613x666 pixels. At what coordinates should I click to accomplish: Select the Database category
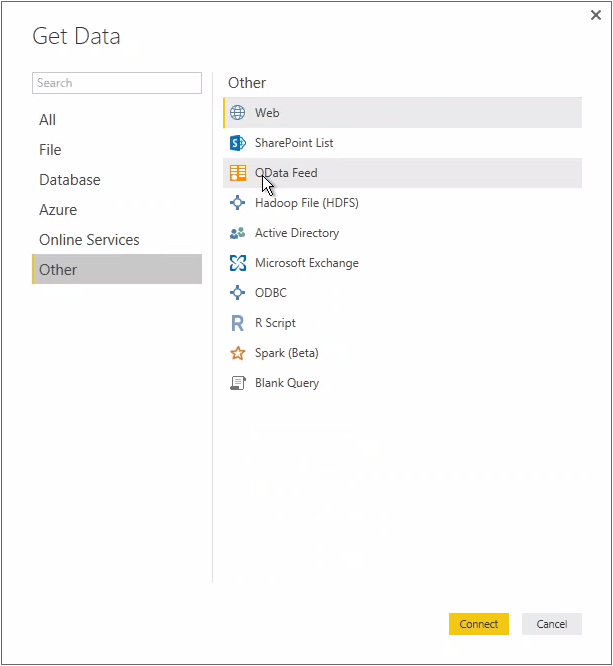point(70,180)
